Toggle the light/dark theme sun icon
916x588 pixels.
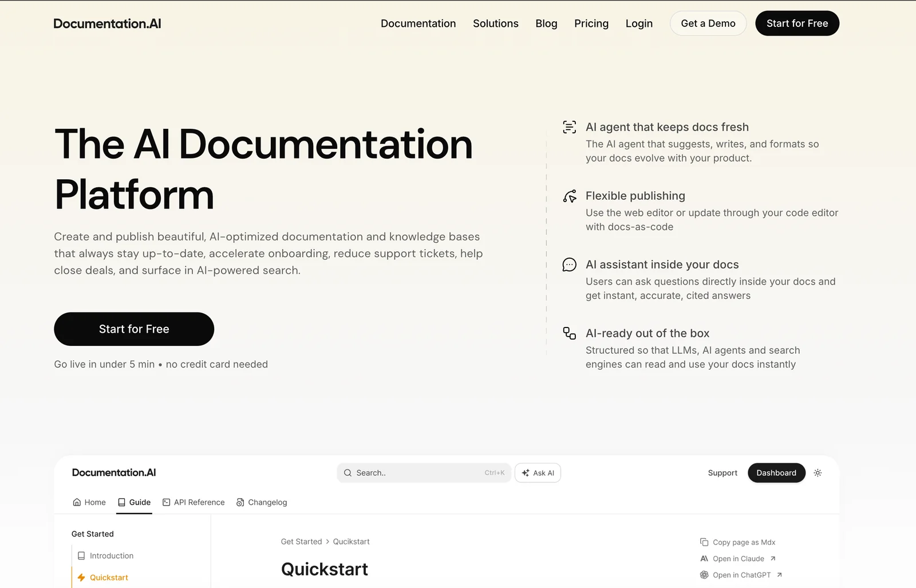(x=818, y=473)
